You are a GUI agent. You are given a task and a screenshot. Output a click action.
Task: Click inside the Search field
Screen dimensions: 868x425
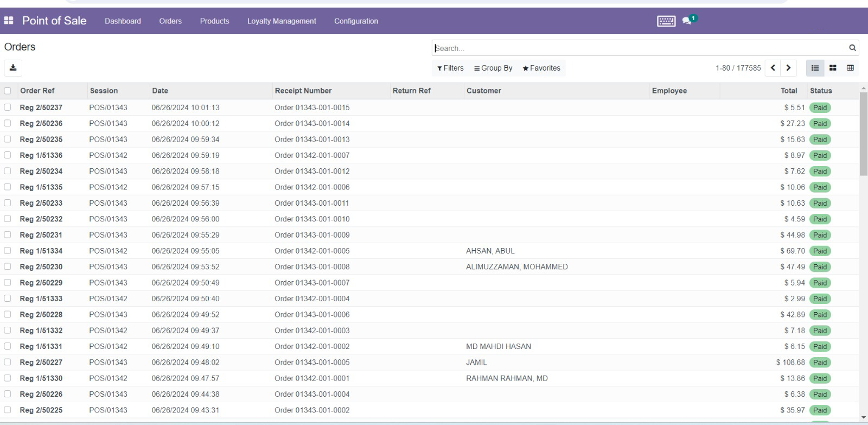tap(640, 48)
